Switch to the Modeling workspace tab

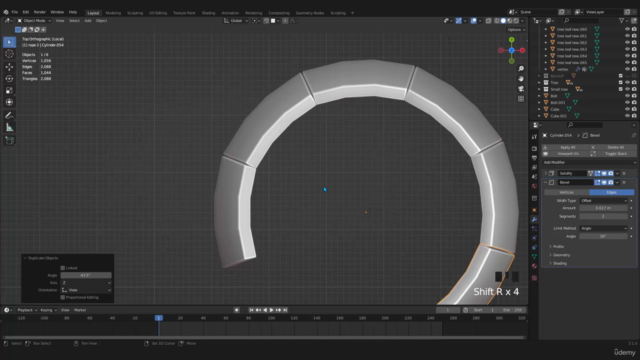[x=113, y=13]
